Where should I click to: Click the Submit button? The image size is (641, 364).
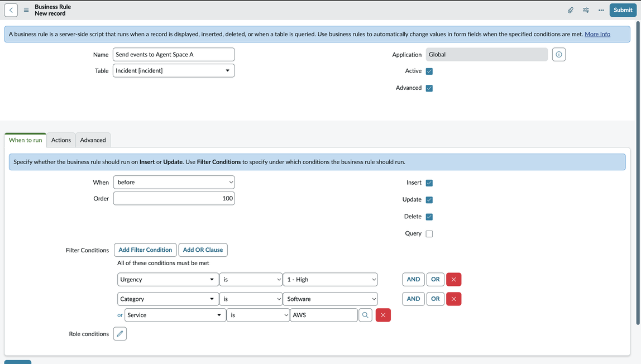tap(623, 10)
